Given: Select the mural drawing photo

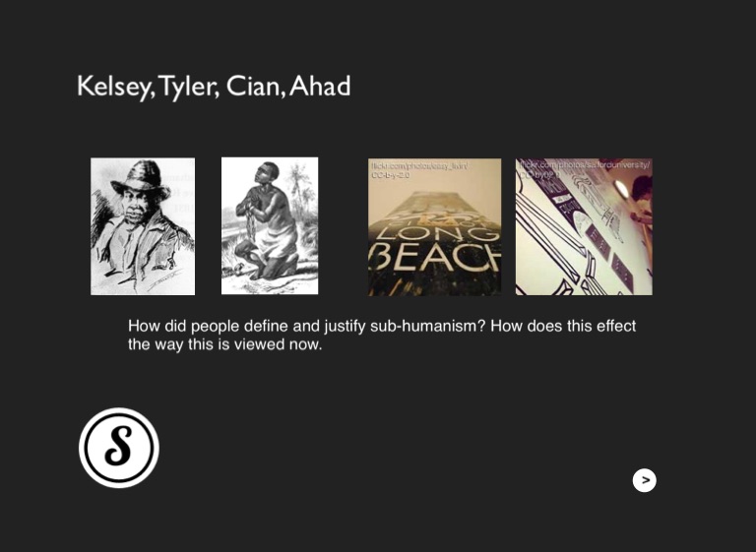Looking at the screenshot, I should point(584,226).
